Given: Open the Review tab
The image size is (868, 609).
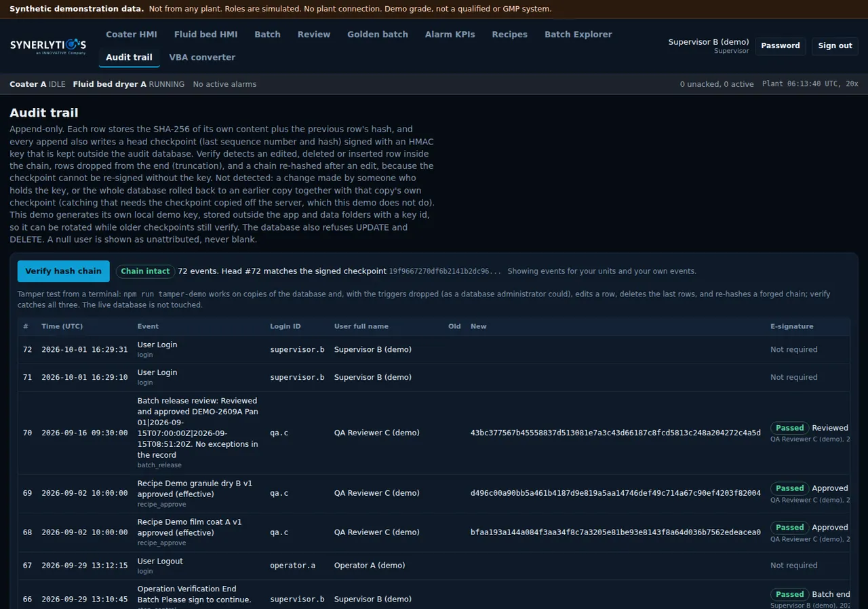Looking at the screenshot, I should pos(314,35).
